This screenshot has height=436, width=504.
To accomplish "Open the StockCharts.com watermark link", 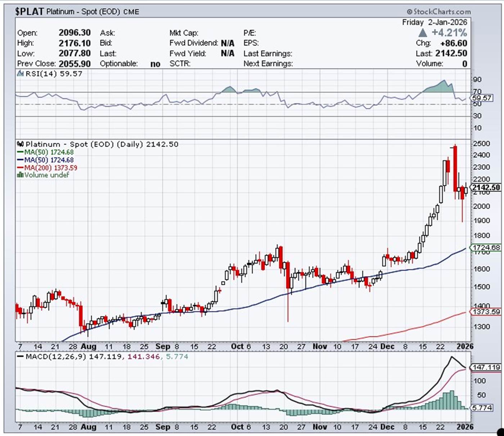I will 442,12.
